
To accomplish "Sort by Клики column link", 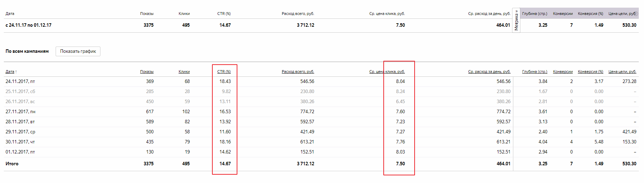I will 184,72.
